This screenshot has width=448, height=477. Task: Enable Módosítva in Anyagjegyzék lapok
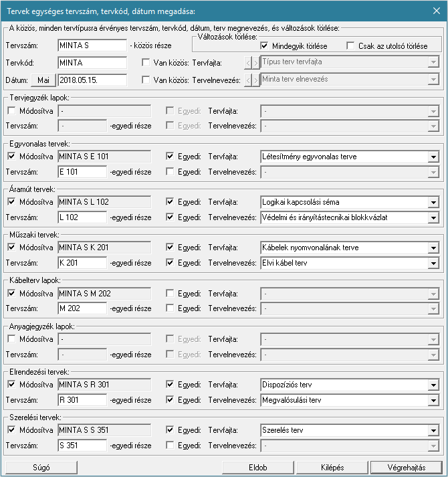click(x=11, y=339)
